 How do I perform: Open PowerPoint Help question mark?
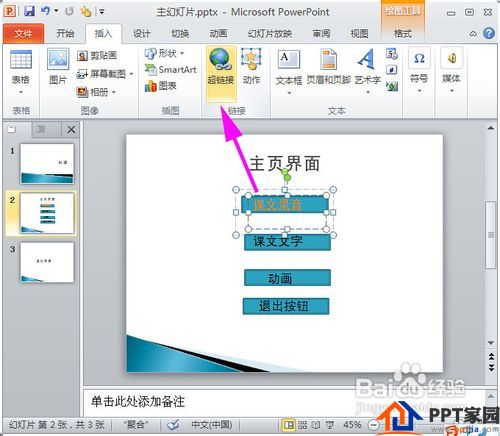(489, 33)
